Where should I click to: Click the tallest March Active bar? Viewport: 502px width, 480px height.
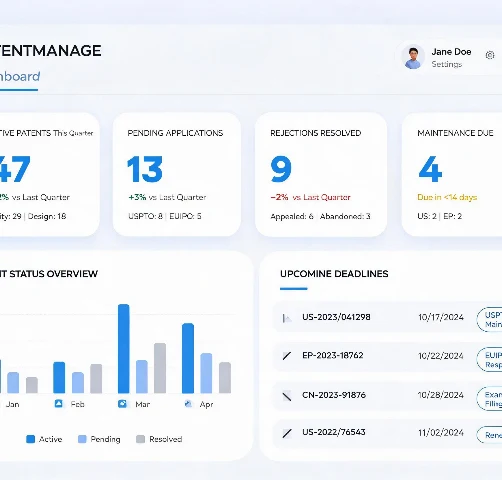tap(124, 349)
